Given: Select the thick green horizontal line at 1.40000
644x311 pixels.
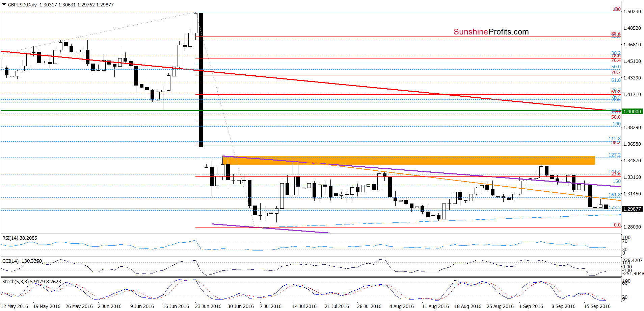Looking at the screenshot, I should [x=311, y=111].
